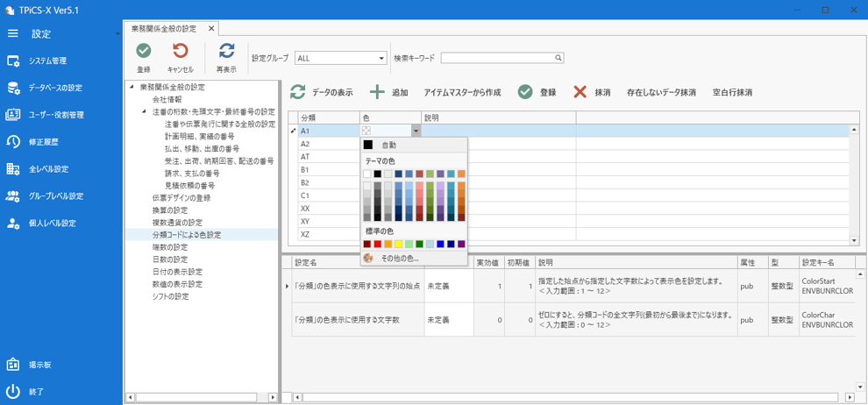Click the green 登録 checkmark icon in top toolbar
Image resolution: width=868 pixels, height=405 pixels.
(143, 52)
